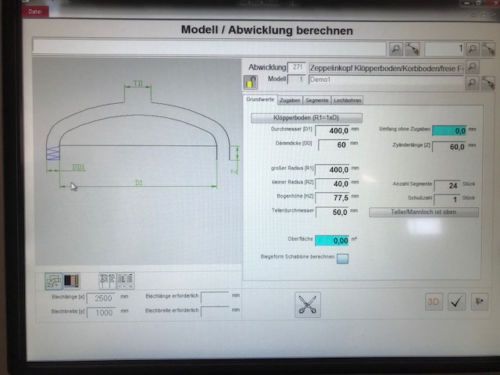Click the Teller/Mannloch ist oben button
500x375 pixels.
[424, 212]
